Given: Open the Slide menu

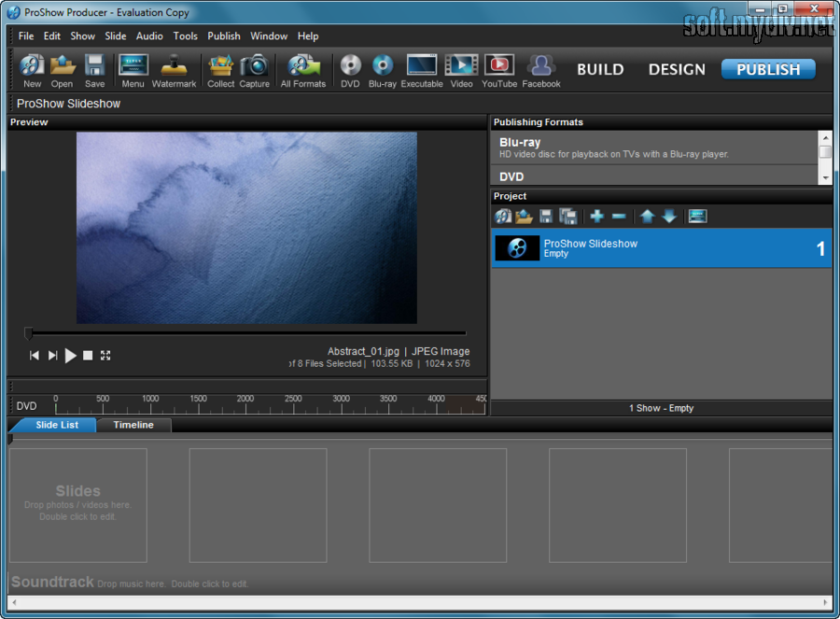Looking at the screenshot, I should (115, 35).
